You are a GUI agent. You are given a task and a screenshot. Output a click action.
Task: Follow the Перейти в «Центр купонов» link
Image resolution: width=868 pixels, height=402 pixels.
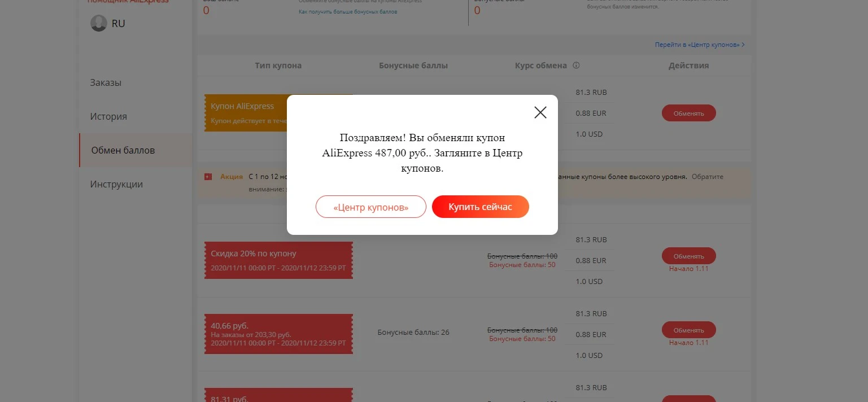click(700, 45)
